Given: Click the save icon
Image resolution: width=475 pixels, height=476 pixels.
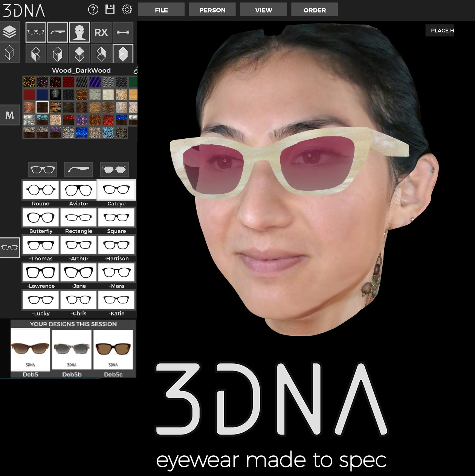Looking at the screenshot, I should pos(109,9).
